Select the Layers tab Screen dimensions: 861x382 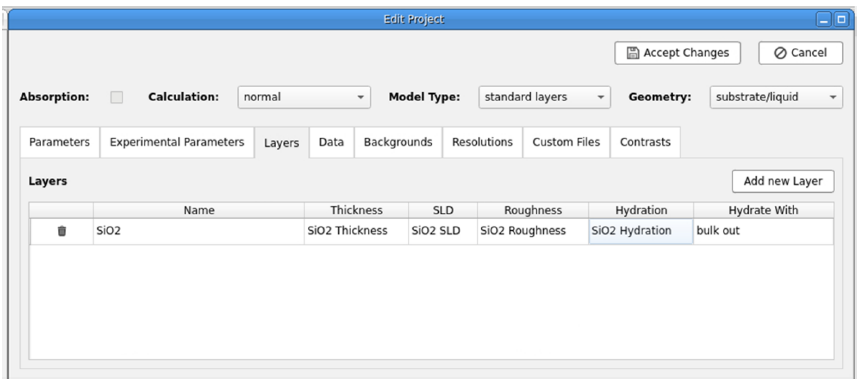point(282,143)
